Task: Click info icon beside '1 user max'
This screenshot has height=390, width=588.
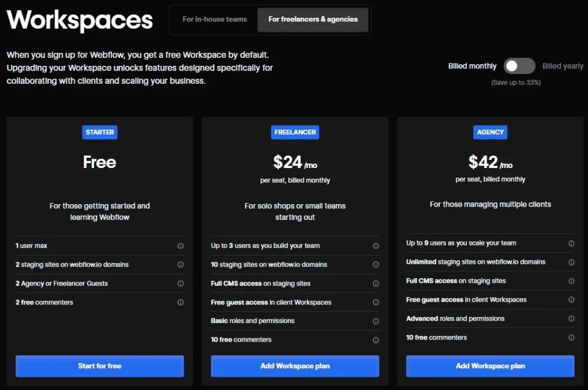Action: (180, 246)
